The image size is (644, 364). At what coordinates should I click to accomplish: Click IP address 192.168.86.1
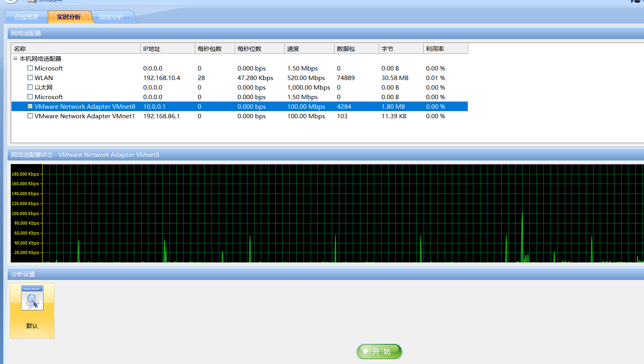[x=161, y=116]
